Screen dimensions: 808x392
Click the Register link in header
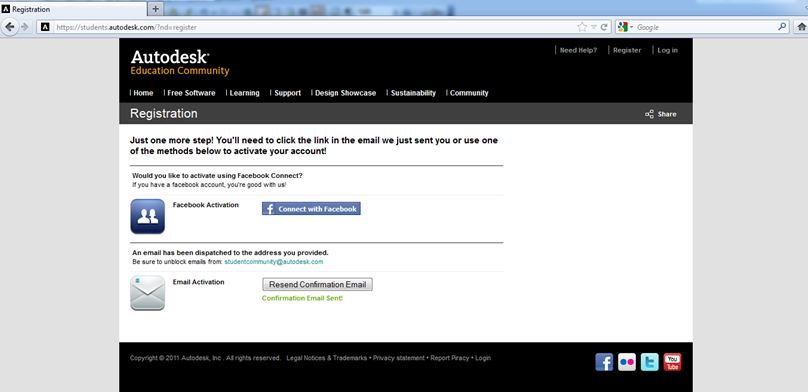coord(627,50)
